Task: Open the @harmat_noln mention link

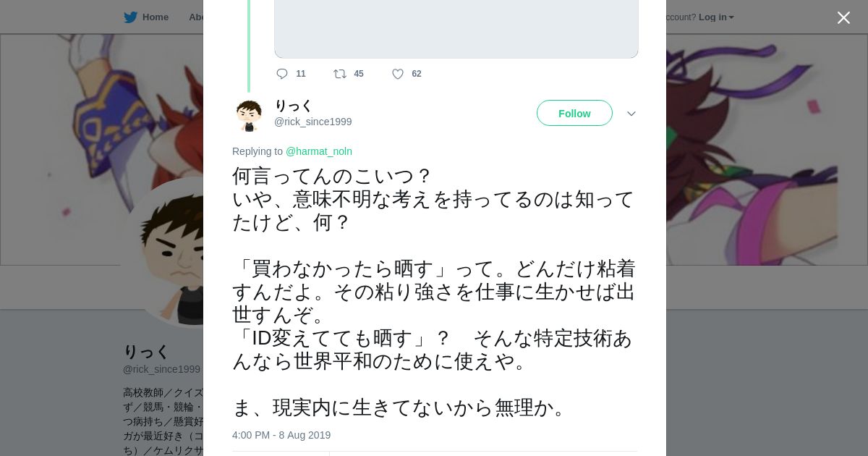Action: pyautogui.click(x=319, y=151)
